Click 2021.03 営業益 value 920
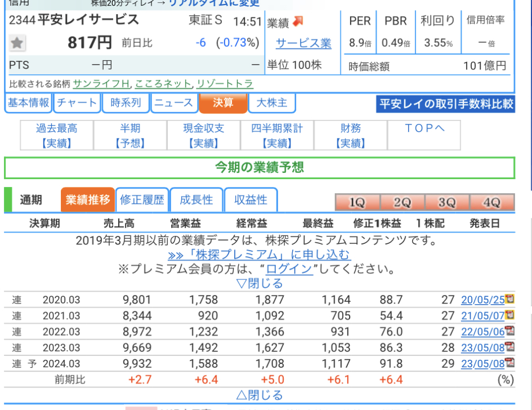The width and height of the screenshot is (532, 410). point(208,315)
